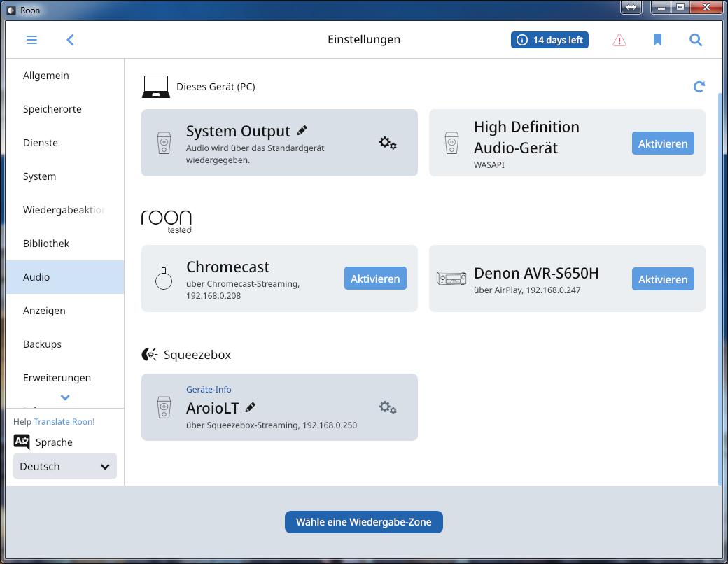Open the Backups settings section
The height and width of the screenshot is (564, 728).
click(x=65, y=344)
